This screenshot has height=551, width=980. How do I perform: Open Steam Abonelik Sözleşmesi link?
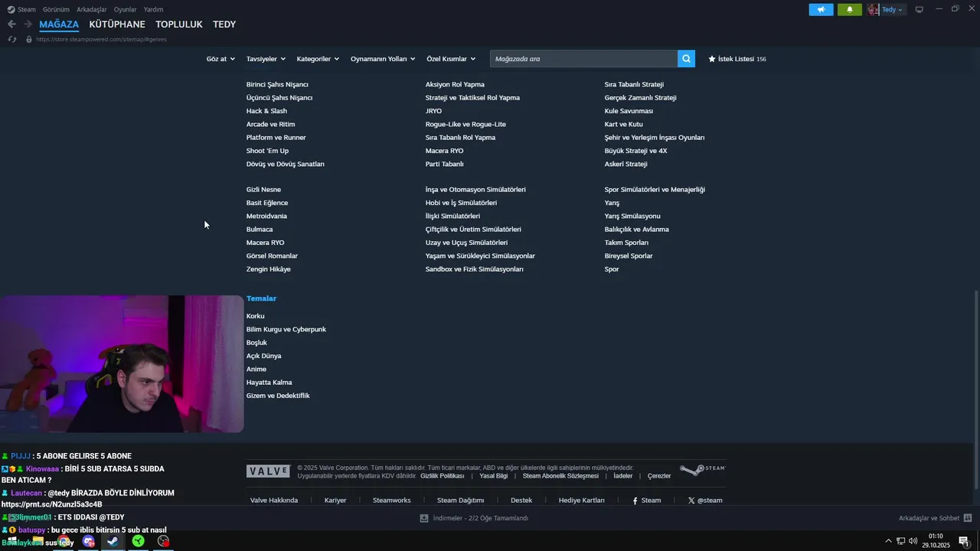coord(560,476)
